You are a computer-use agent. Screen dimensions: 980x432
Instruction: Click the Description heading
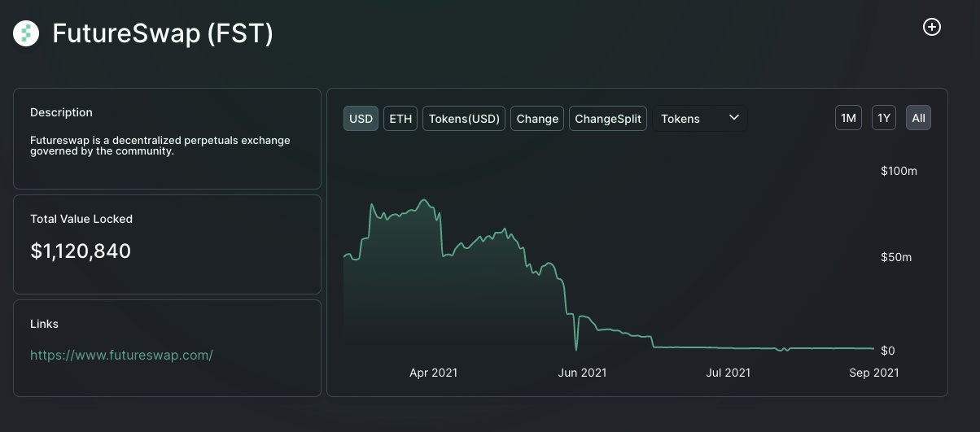[x=61, y=112]
